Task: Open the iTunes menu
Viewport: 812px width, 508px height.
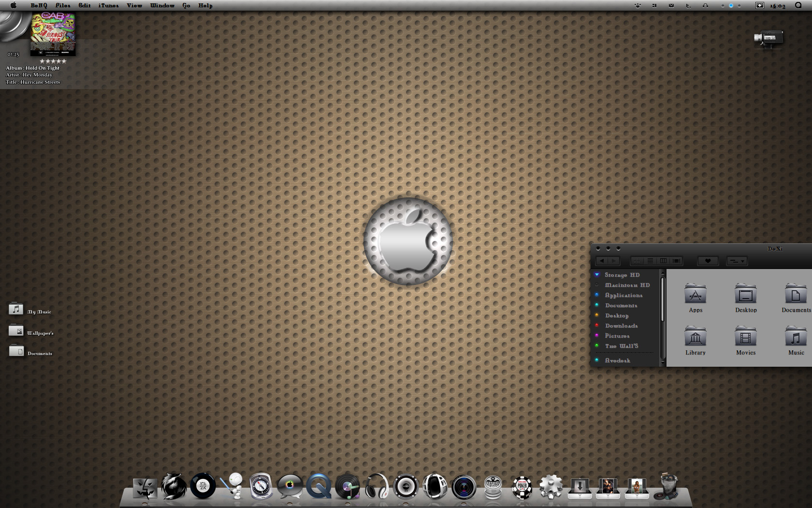Action: coord(108,5)
